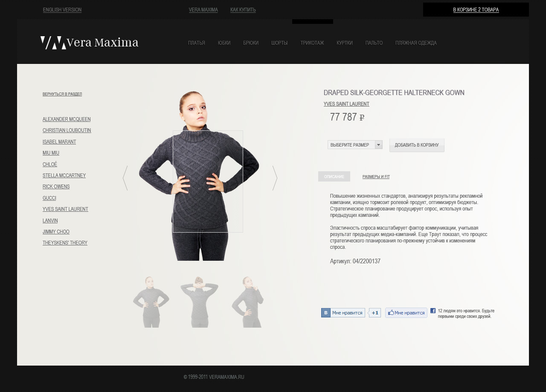Open the ШОРТЫ category
546x392 pixels.
279,43
